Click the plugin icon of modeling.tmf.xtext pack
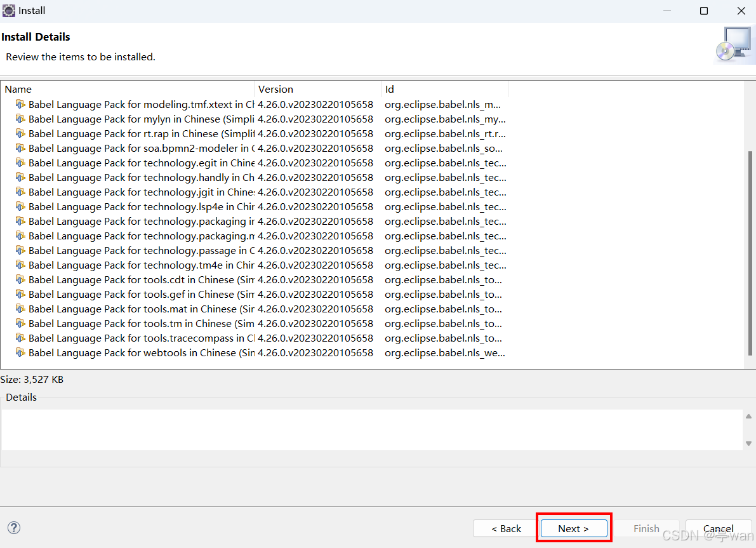756x548 pixels. (20, 104)
